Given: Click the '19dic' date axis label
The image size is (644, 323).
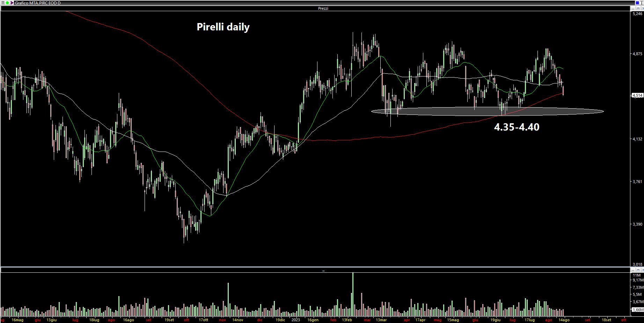Looking at the screenshot, I should click(280, 320).
